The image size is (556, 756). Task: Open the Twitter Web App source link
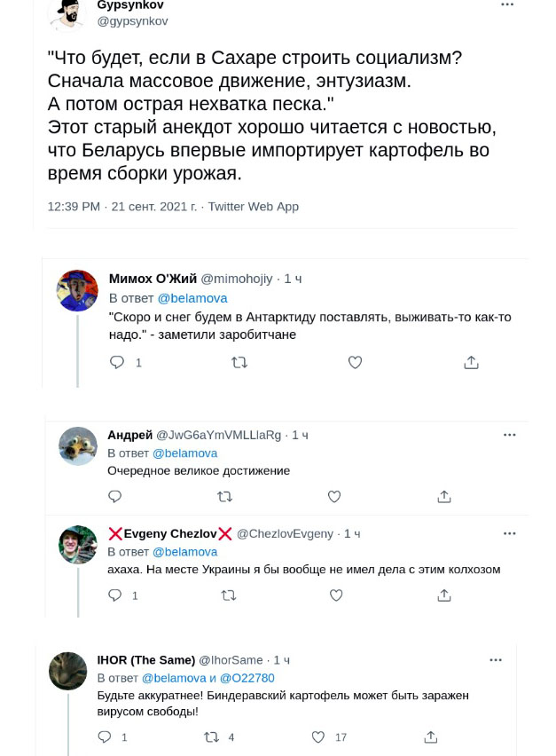[254, 207]
